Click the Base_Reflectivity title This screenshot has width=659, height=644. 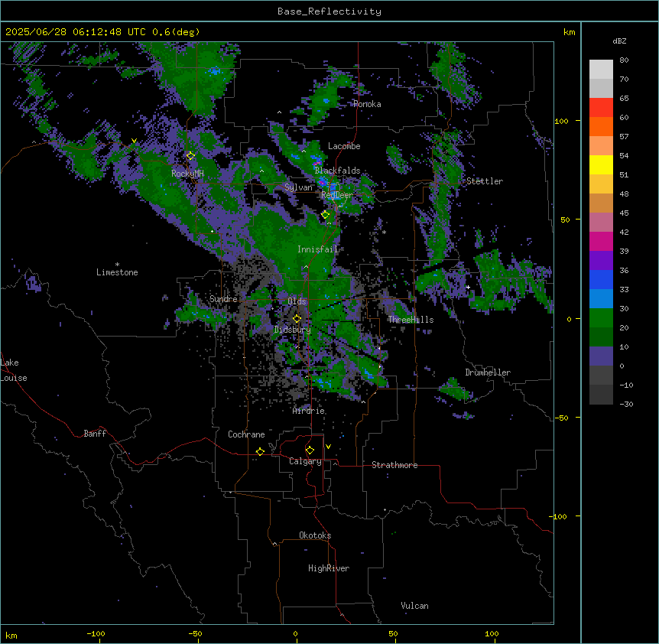[329, 11]
